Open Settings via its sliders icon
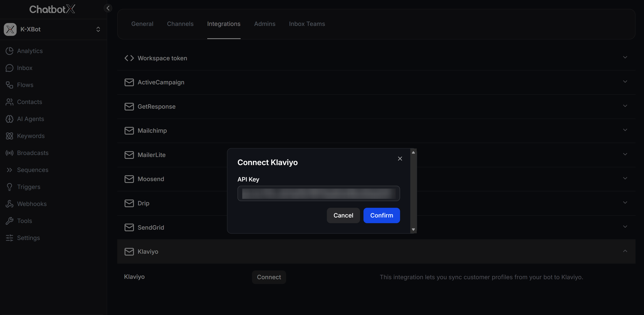 (10, 238)
